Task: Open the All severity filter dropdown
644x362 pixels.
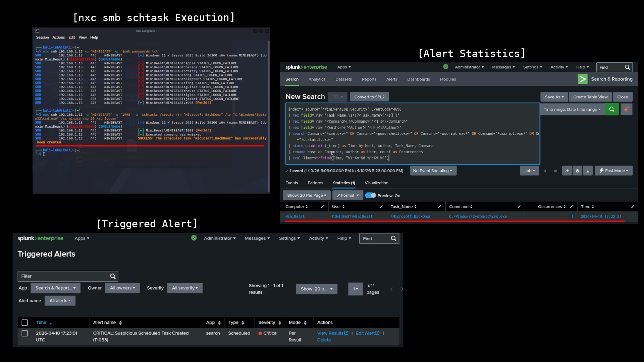Action: pyautogui.click(x=185, y=288)
